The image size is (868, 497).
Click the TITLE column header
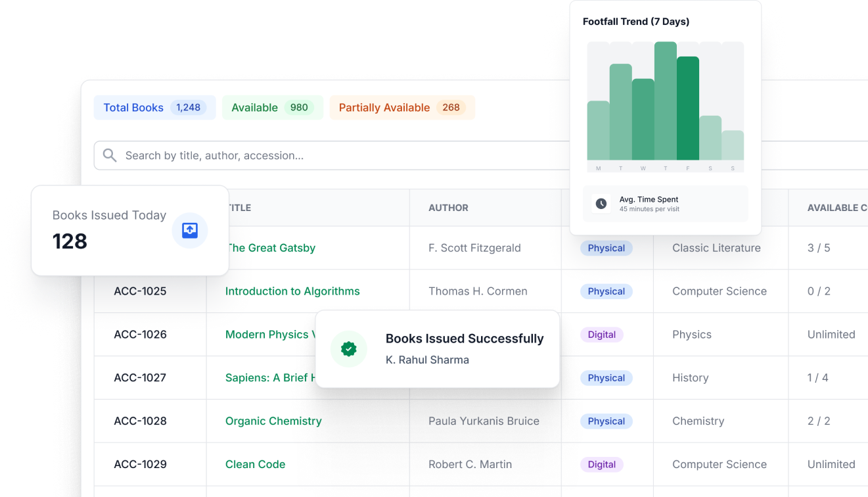pyautogui.click(x=239, y=207)
